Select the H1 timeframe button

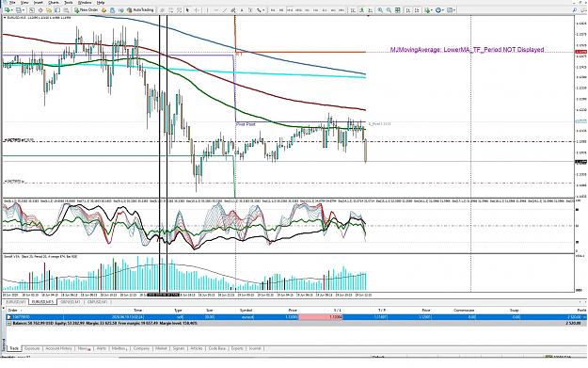(307, 10)
